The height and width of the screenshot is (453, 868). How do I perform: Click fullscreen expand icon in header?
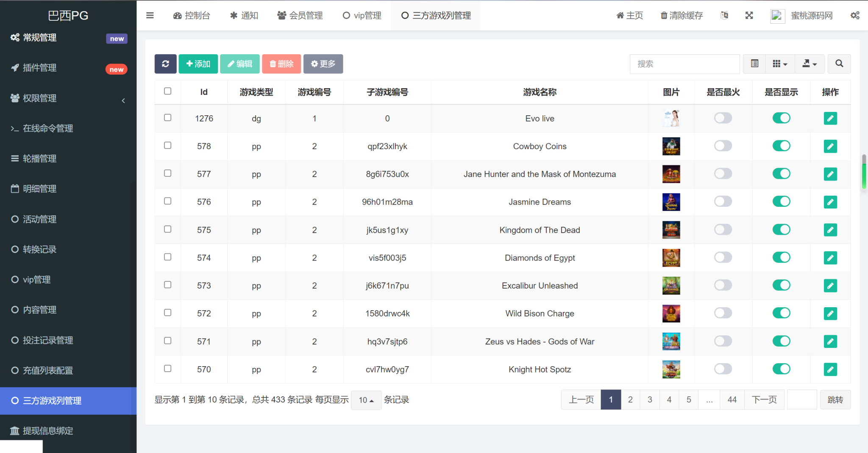[749, 16]
